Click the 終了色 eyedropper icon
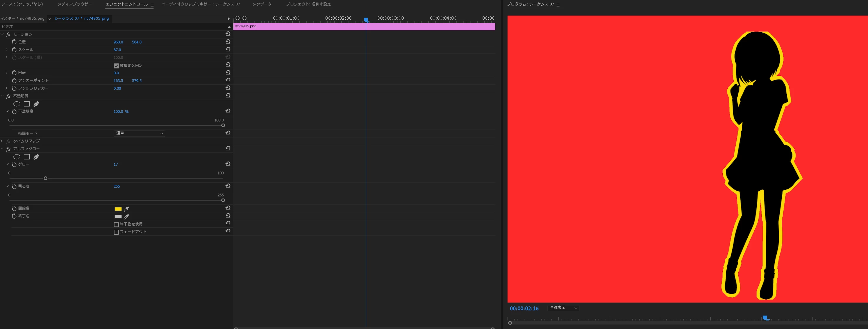This screenshot has height=329, width=868. (126, 217)
